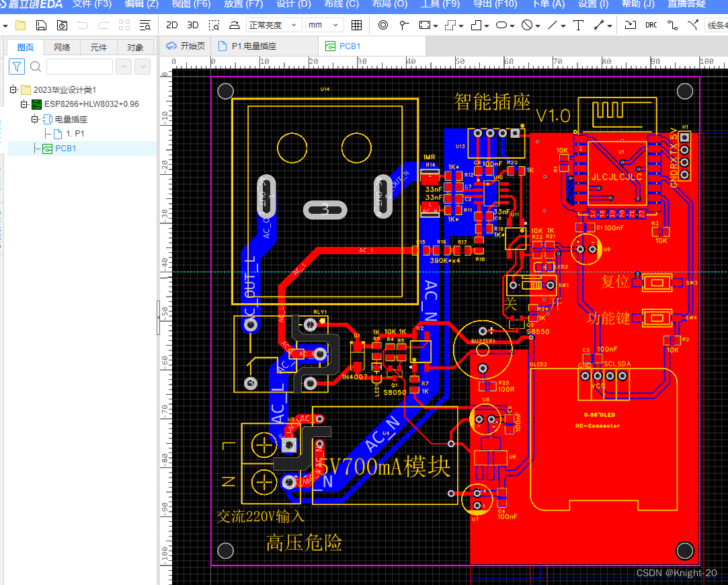Select the dimension measurement tool

click(x=600, y=25)
